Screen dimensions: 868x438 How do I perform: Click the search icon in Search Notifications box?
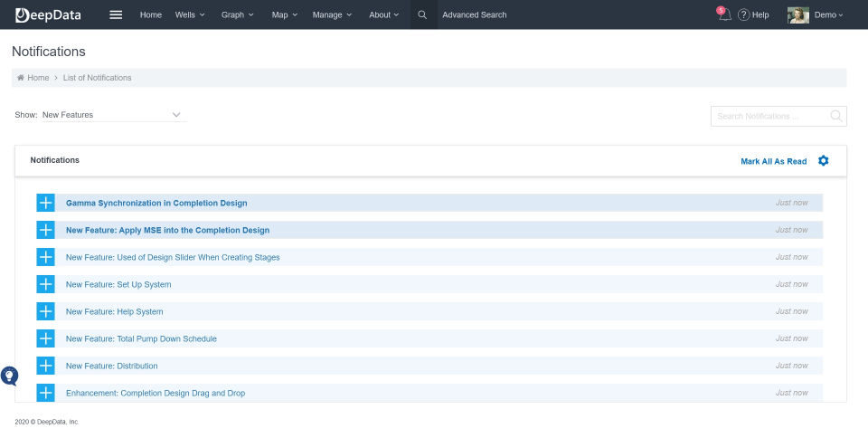tap(835, 116)
